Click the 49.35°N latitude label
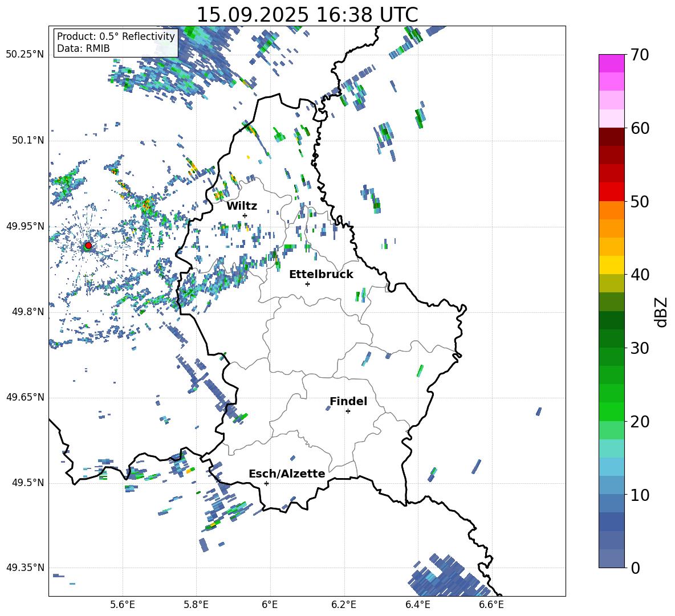The height and width of the screenshot is (616, 675). click(x=25, y=568)
